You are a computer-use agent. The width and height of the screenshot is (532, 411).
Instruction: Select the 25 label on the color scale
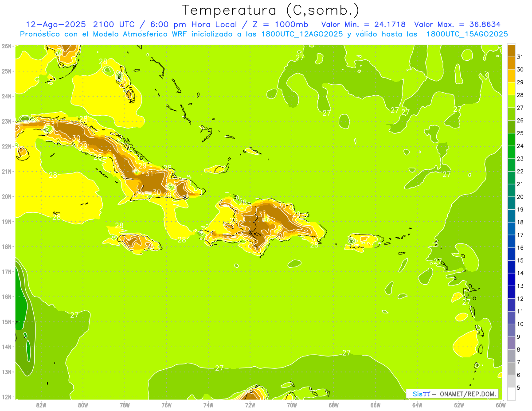pos(520,133)
